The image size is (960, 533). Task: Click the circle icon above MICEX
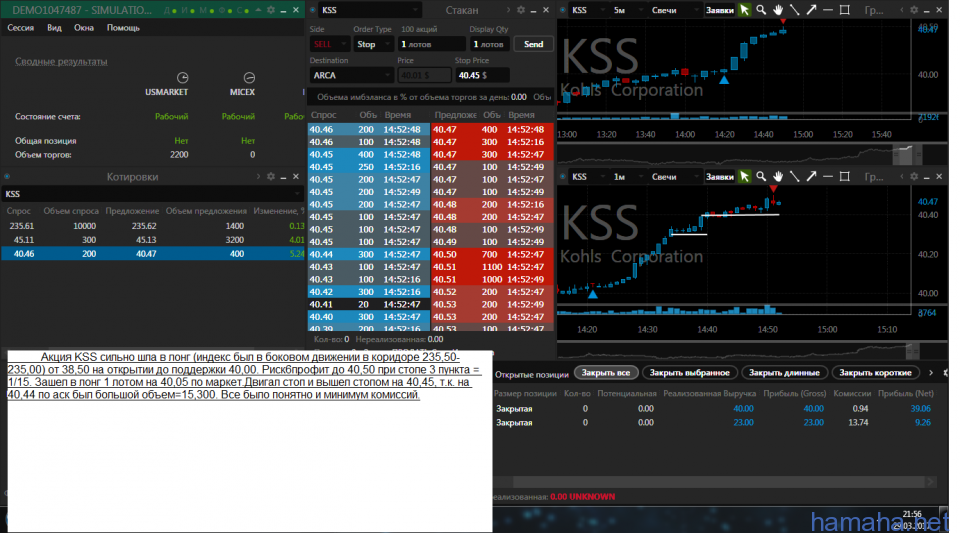(249, 78)
